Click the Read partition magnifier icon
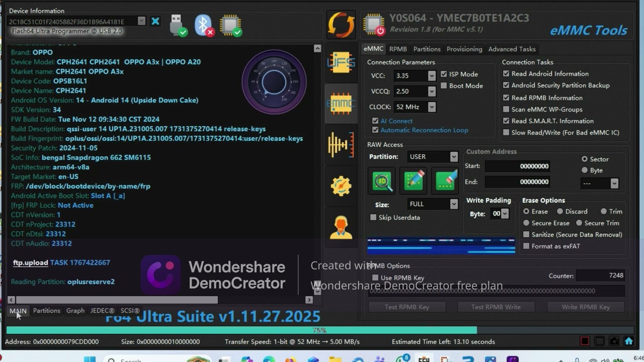Screen dimensions: 644x362 coord(382,181)
